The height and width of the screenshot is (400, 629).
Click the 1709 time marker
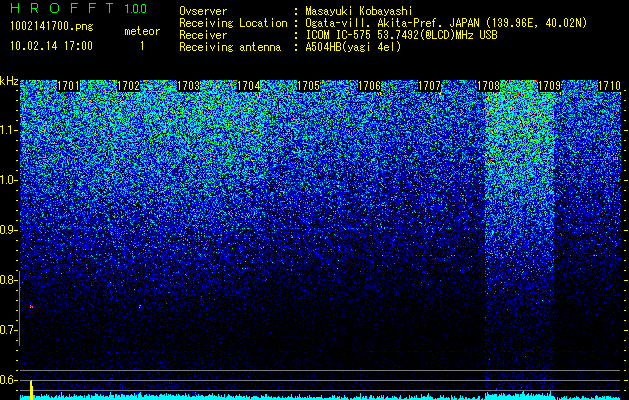tap(549, 86)
